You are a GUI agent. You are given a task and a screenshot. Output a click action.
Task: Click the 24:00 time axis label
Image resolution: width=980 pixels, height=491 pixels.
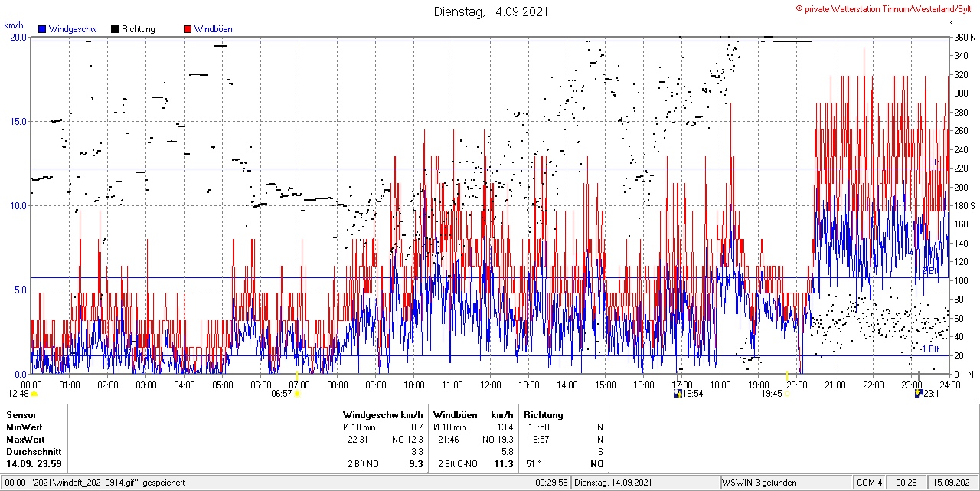tap(949, 385)
